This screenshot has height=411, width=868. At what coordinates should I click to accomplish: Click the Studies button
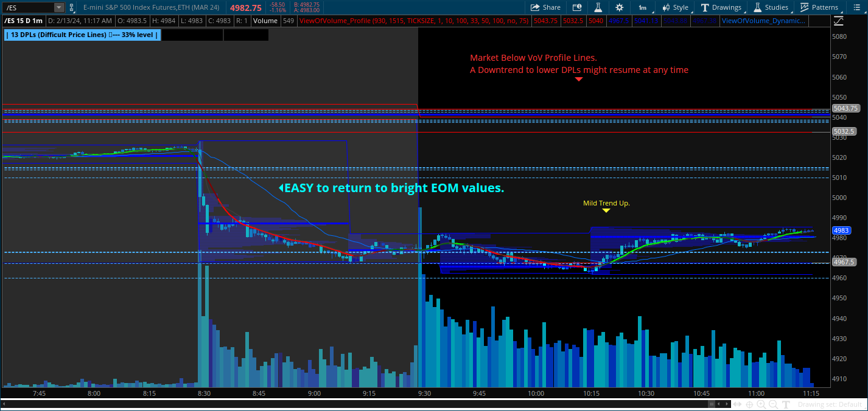[x=771, y=7]
